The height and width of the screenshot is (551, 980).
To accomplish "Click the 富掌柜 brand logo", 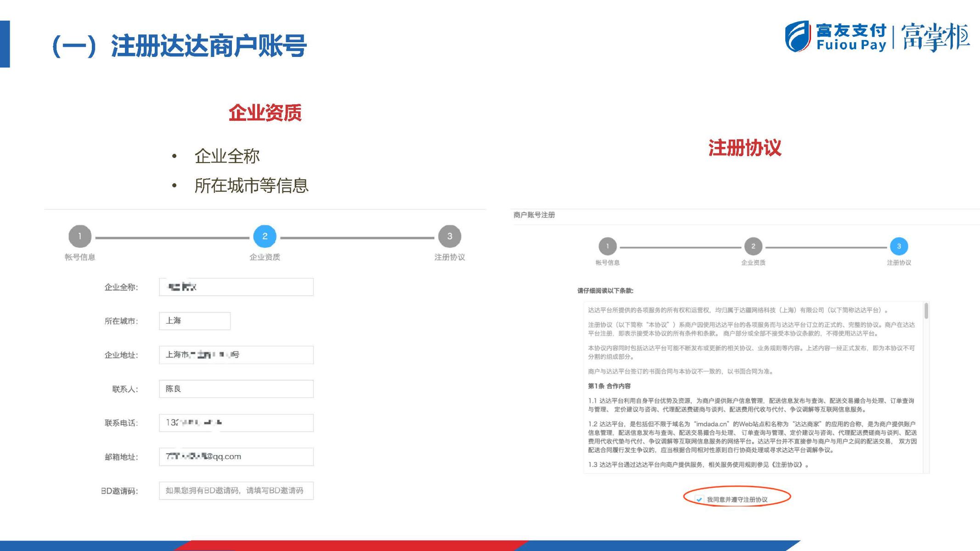I will click(x=935, y=37).
